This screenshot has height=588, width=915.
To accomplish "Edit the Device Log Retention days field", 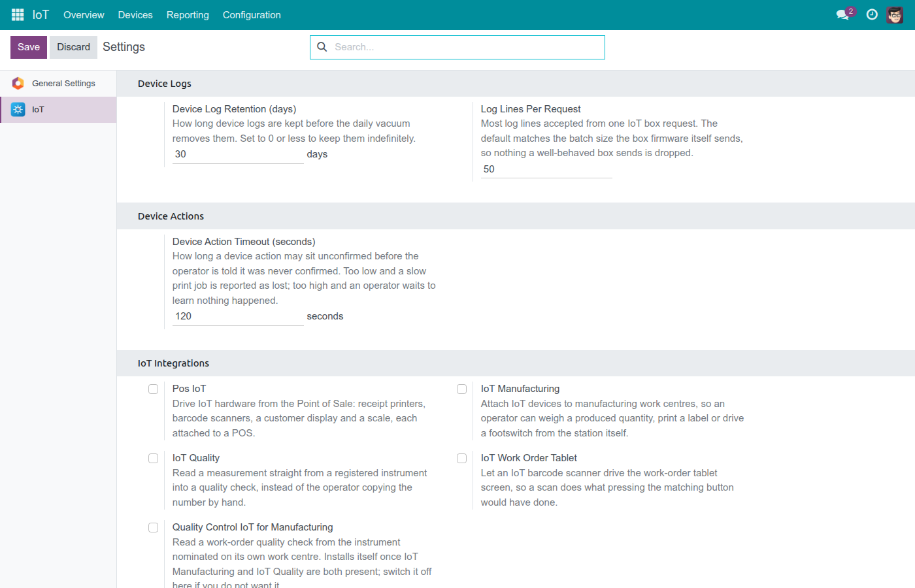I will [238, 154].
